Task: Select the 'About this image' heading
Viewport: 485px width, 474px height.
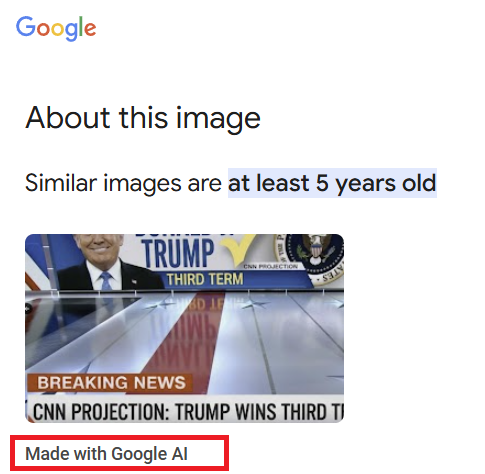Action: 143,118
